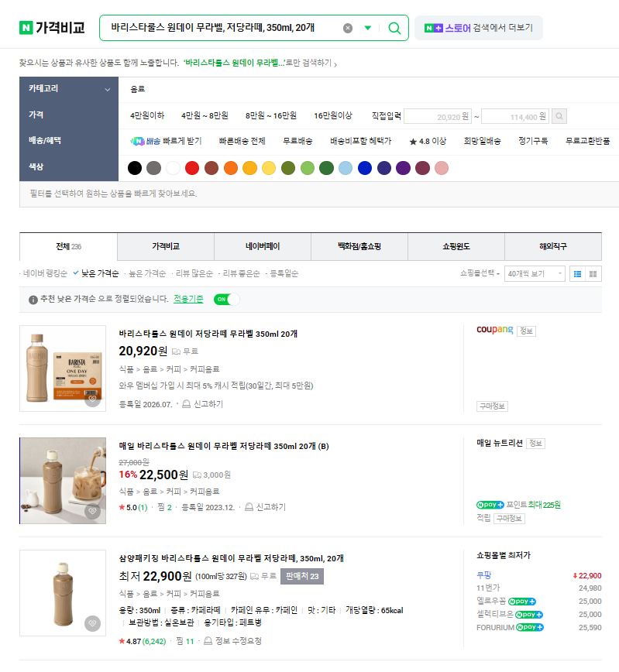
Task: Select the orange color swatch
Action: [x=231, y=168]
